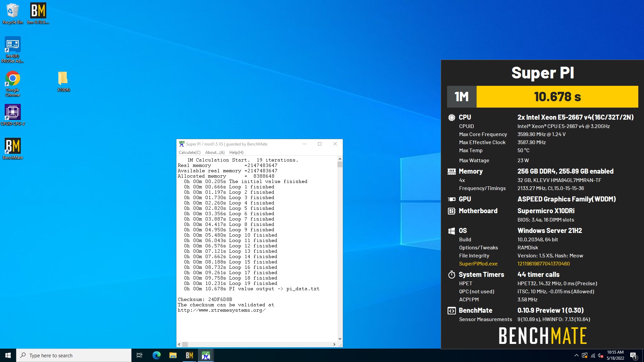Screen dimensions: 644x362
Task: Click the System Timers stopwatch icon
Action: click(x=451, y=275)
